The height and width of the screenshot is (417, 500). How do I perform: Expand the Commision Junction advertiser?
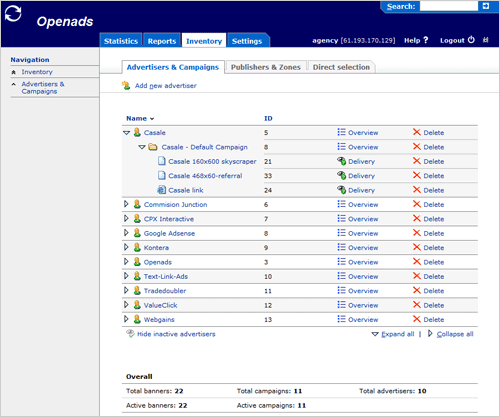click(126, 204)
